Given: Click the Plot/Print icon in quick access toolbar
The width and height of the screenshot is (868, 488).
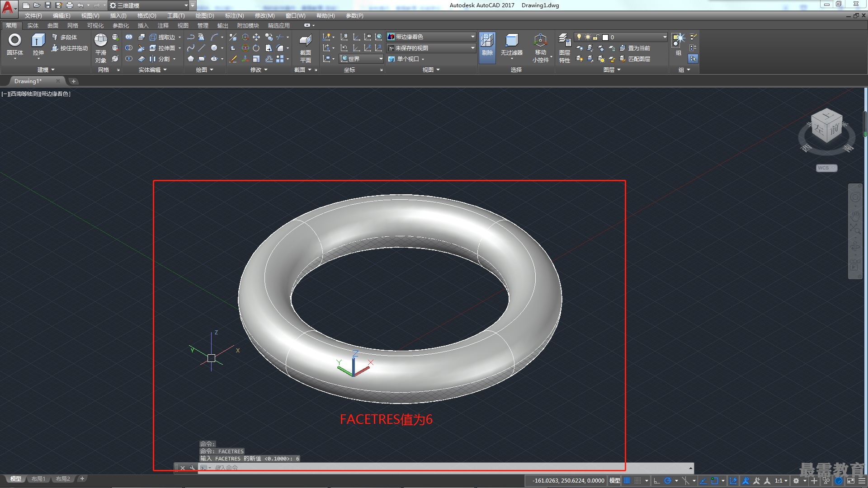Looking at the screenshot, I should [70, 5].
